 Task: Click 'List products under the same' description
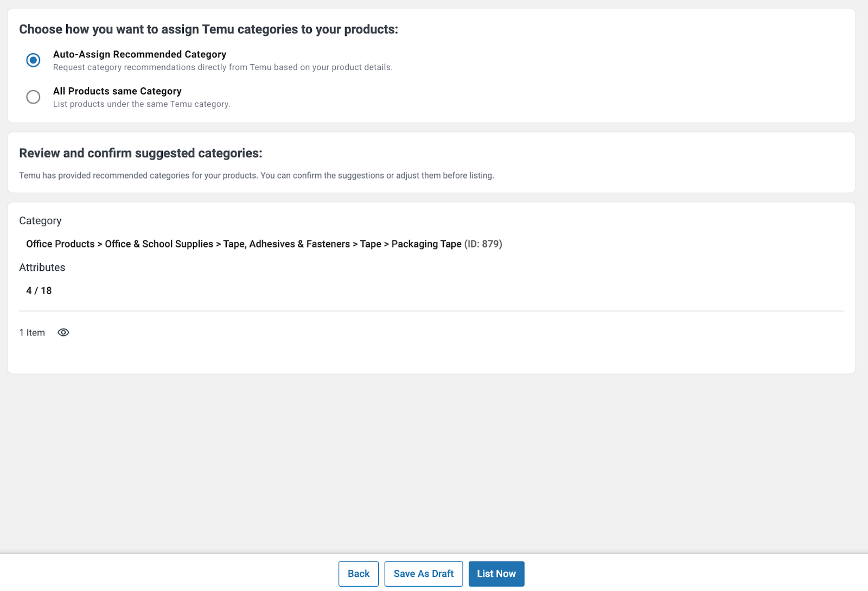coord(141,104)
